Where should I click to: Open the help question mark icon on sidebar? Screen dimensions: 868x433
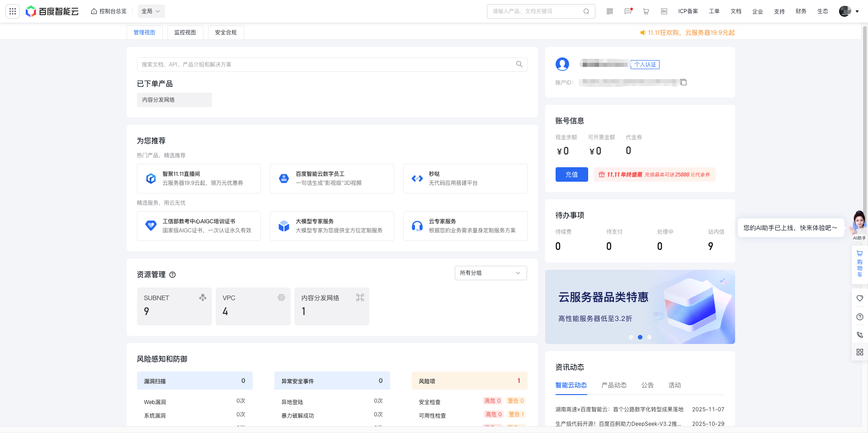(860, 316)
